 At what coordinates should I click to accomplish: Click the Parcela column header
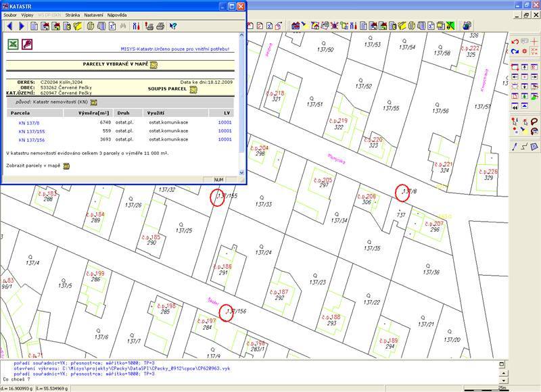tap(34, 113)
